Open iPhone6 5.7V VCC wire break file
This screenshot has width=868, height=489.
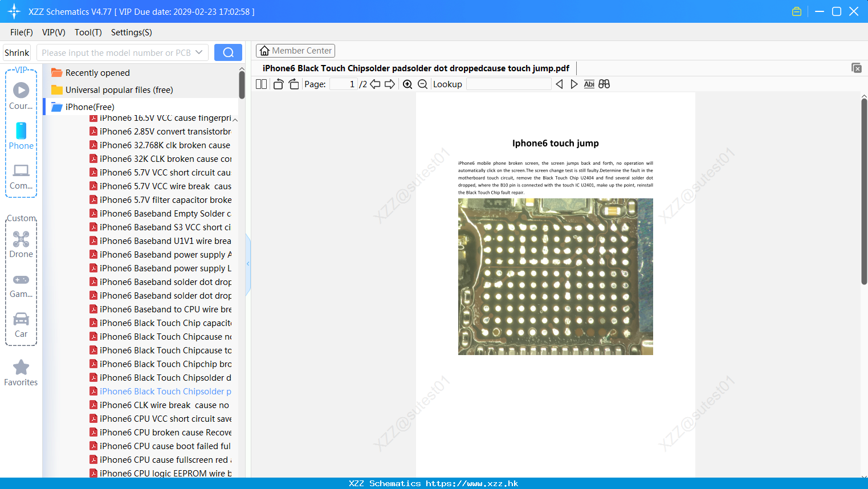point(160,186)
